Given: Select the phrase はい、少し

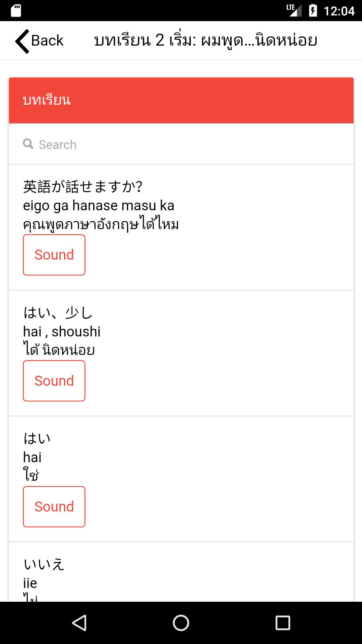Looking at the screenshot, I should (x=58, y=313).
